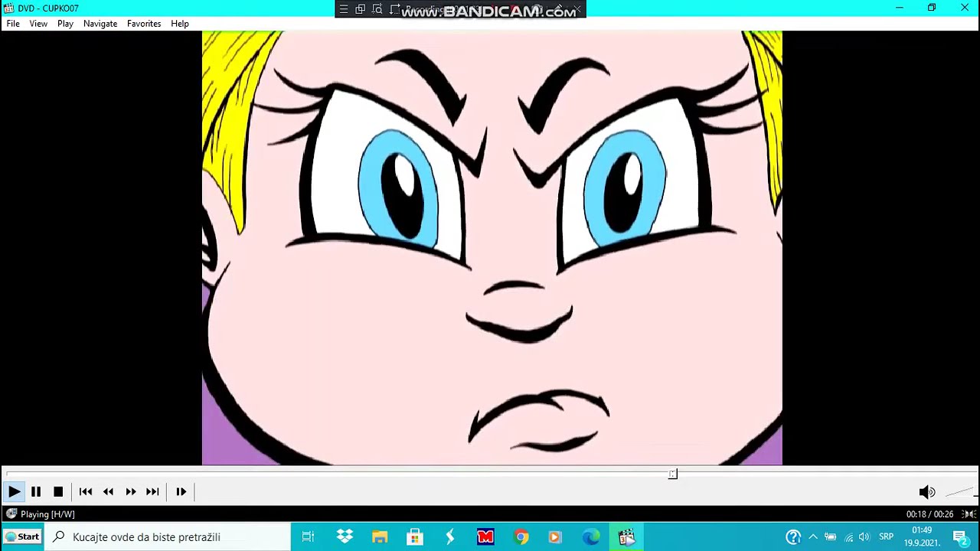Screen dimensions: 980x551
Task: Open the Play menu
Action: 65,24
